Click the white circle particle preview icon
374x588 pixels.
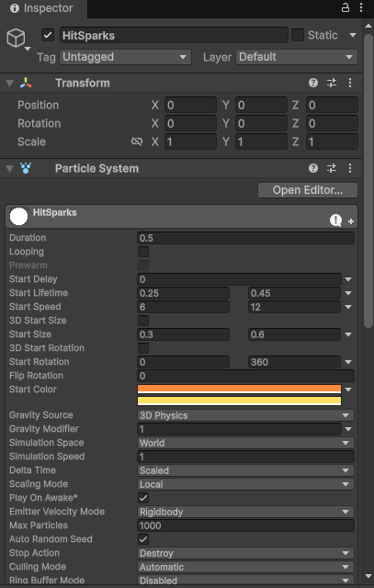click(x=18, y=217)
